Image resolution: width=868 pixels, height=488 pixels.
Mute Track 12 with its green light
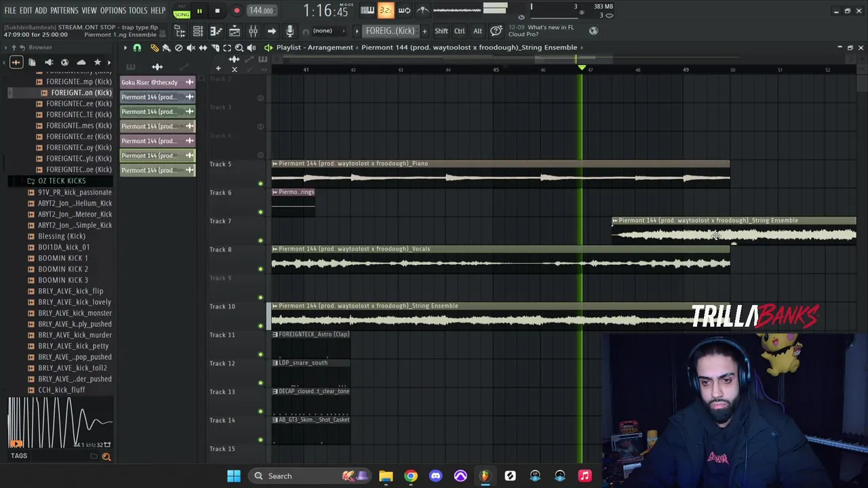pos(260,383)
